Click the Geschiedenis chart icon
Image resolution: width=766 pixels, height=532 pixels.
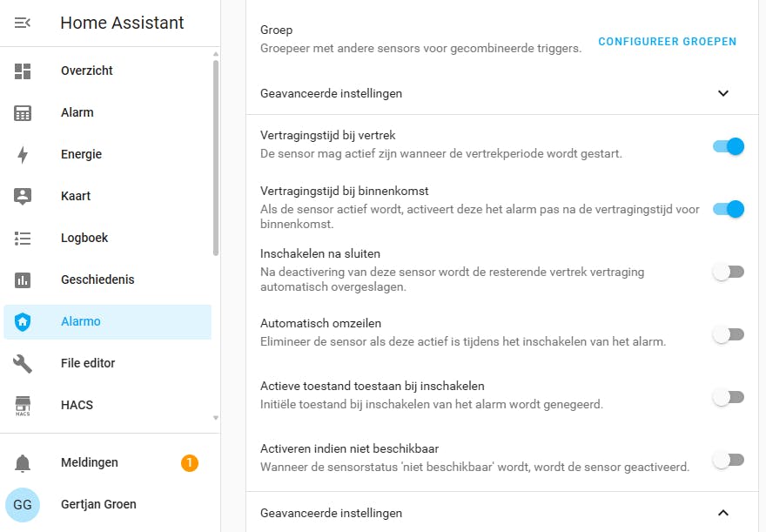tap(23, 280)
